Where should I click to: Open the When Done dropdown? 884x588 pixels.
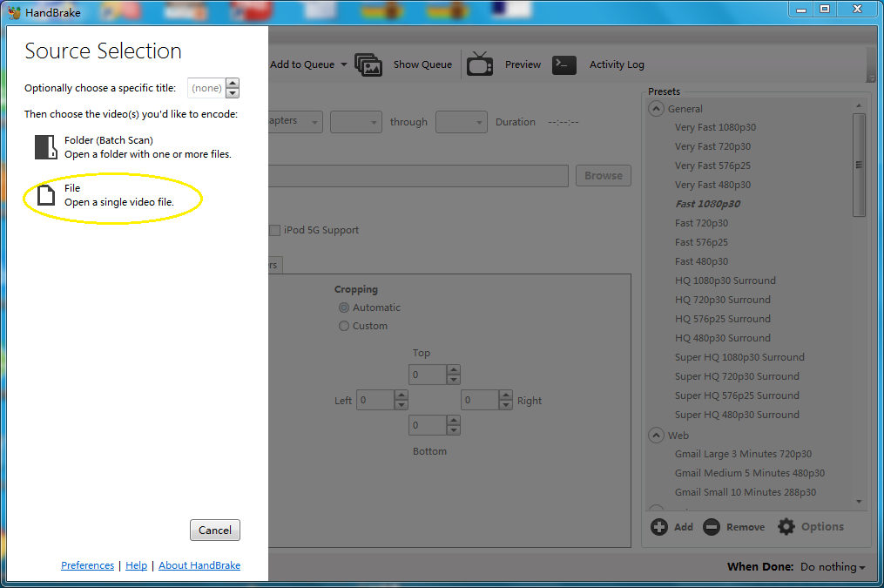pos(832,567)
